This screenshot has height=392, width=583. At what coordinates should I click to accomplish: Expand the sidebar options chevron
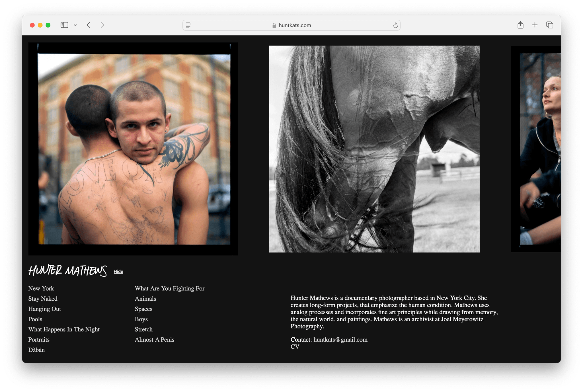75,25
